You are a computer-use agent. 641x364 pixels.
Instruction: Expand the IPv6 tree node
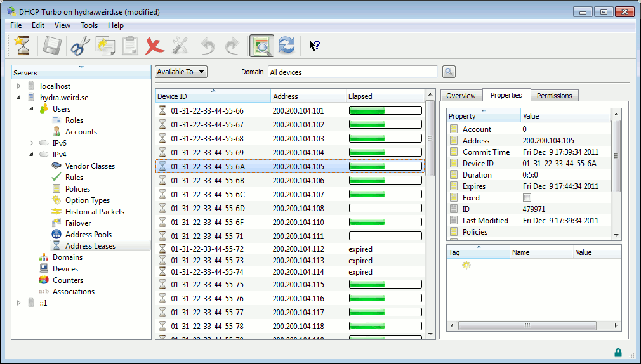pos(30,143)
